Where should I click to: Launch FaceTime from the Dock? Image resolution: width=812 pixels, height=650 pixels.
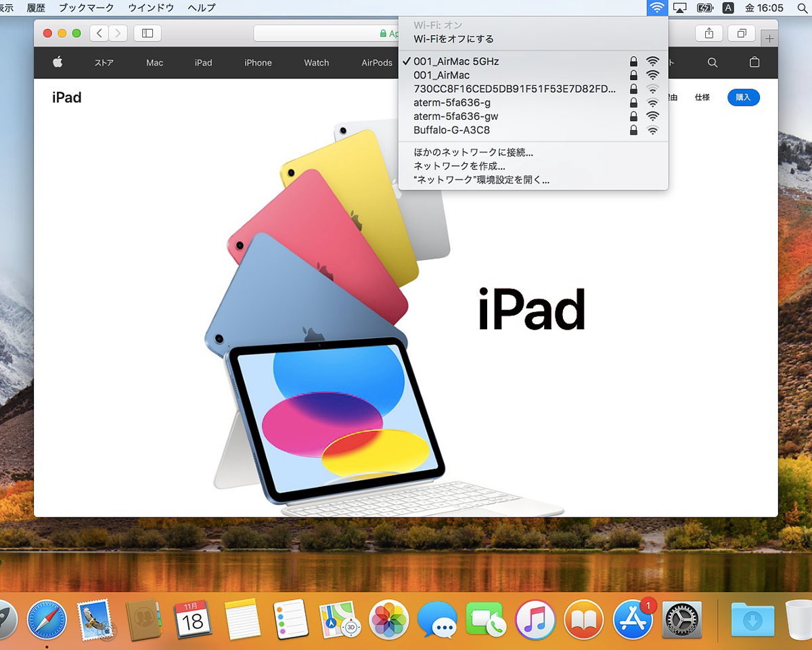(486, 620)
